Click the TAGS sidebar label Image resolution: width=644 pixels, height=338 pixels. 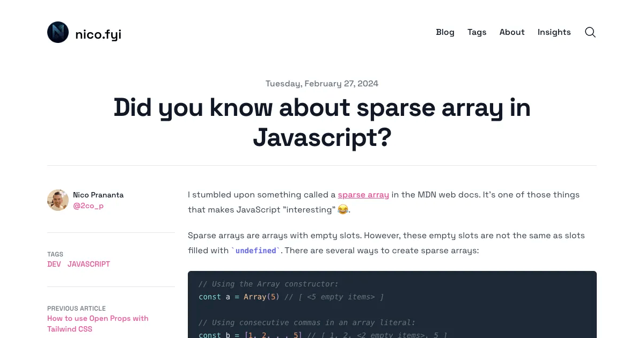point(55,254)
